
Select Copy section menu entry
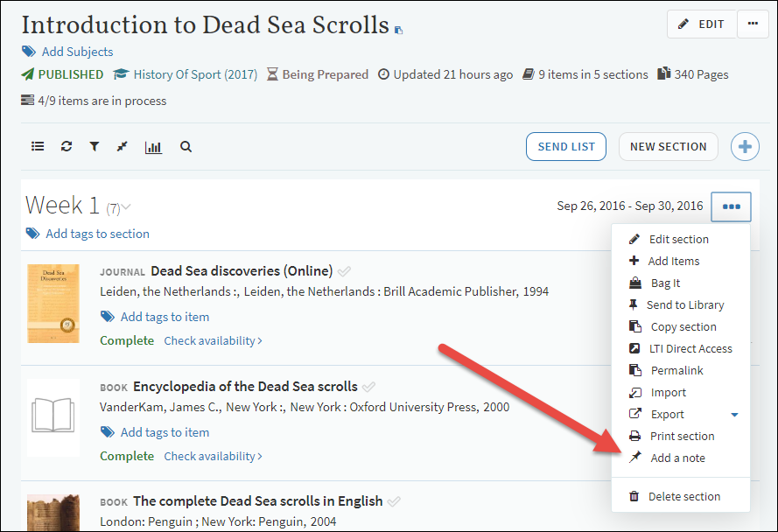681,326
